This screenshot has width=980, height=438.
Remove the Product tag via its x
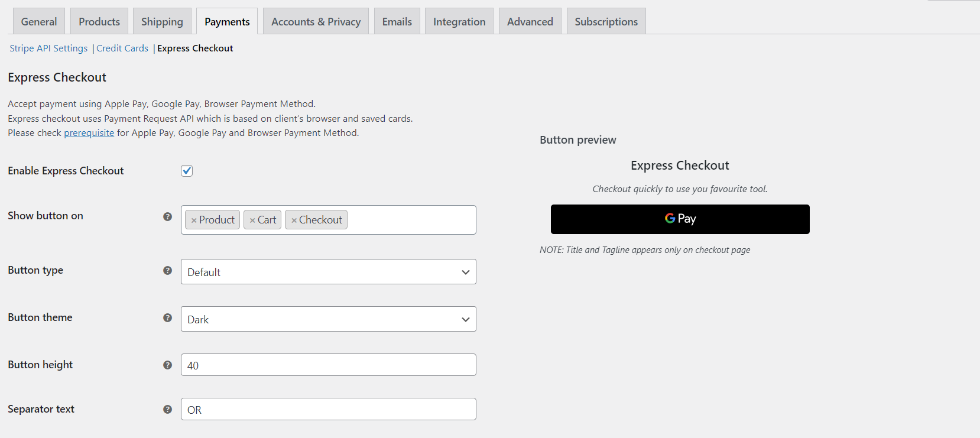coord(194,220)
